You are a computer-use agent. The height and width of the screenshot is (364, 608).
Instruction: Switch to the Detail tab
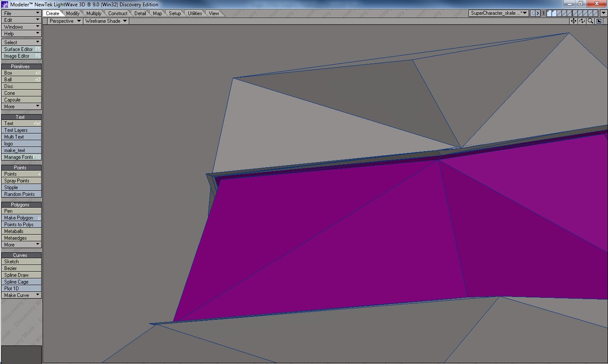pos(140,13)
